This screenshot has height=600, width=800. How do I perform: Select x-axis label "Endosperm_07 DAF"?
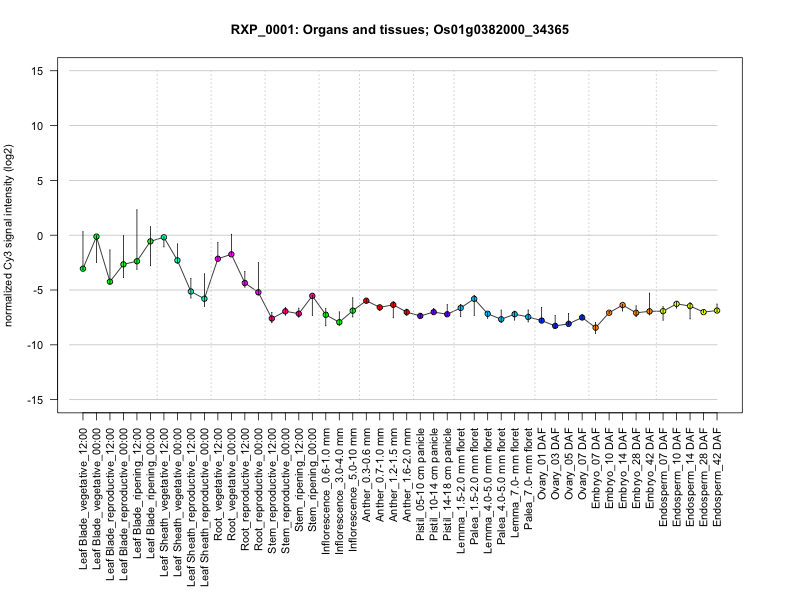coord(664,478)
